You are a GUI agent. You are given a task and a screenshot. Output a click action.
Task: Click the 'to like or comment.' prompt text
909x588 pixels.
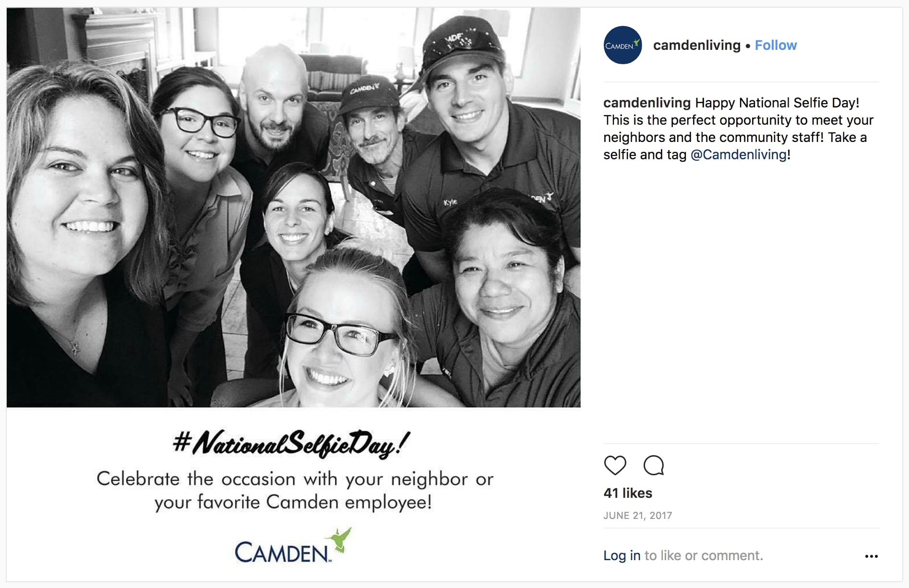pos(704,555)
